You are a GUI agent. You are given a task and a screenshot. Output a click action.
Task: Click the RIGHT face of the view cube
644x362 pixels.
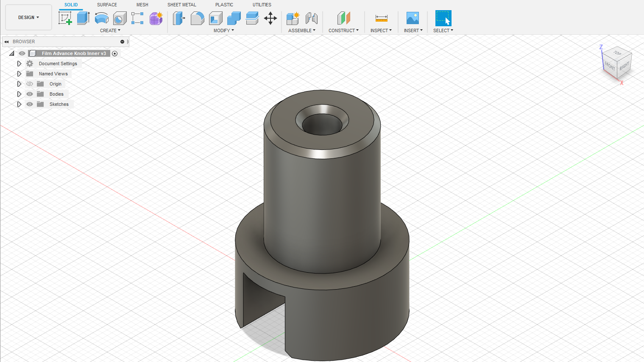[624, 66]
